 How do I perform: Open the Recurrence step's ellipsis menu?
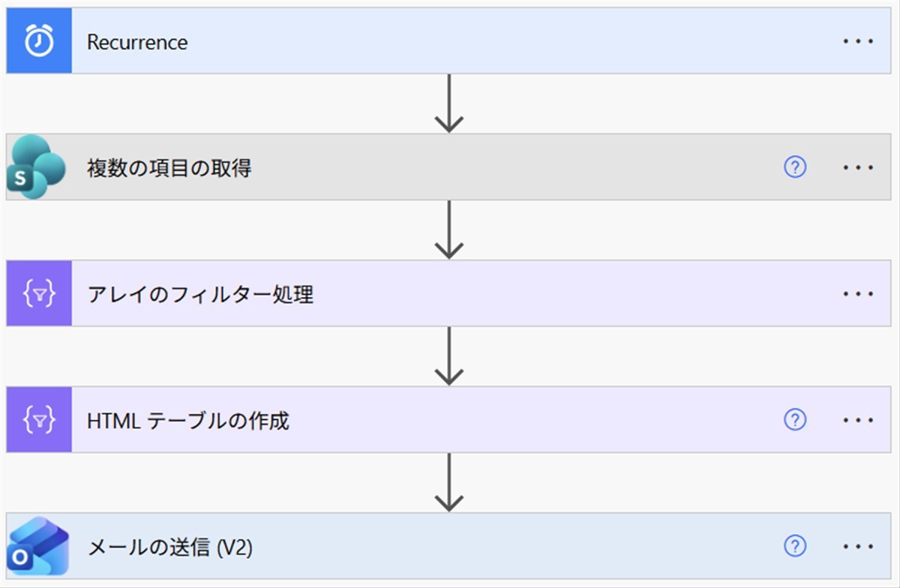858,41
